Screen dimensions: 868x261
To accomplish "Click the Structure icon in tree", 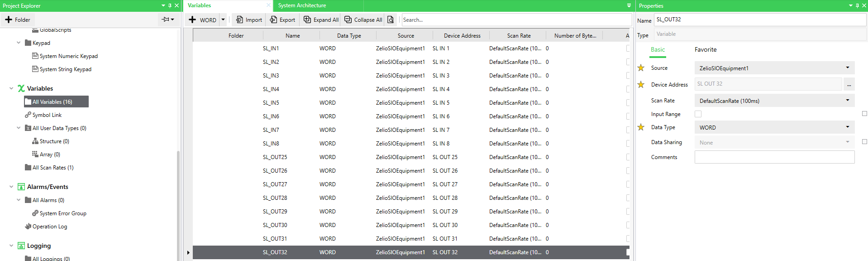I will tap(35, 141).
